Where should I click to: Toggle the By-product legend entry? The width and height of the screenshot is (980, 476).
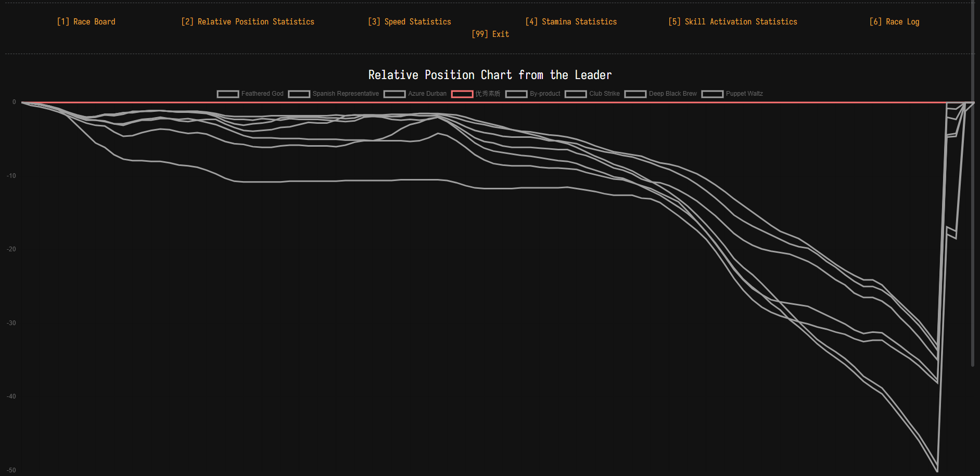tap(533, 94)
